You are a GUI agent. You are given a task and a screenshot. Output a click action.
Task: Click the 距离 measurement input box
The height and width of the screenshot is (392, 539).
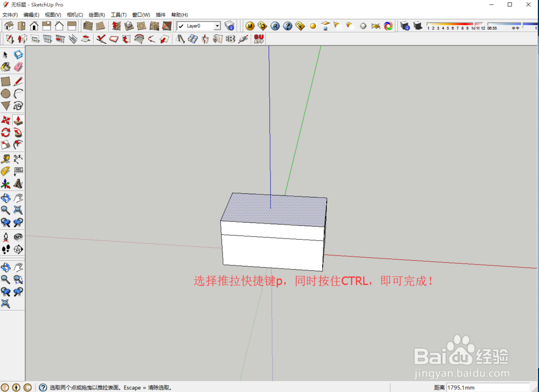(x=488, y=387)
